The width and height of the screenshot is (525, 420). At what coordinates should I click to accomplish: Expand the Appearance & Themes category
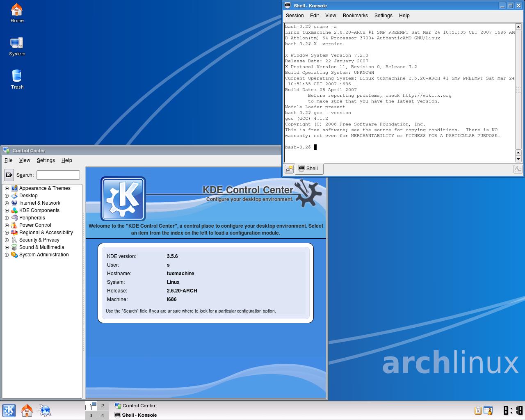pyautogui.click(x=7, y=188)
